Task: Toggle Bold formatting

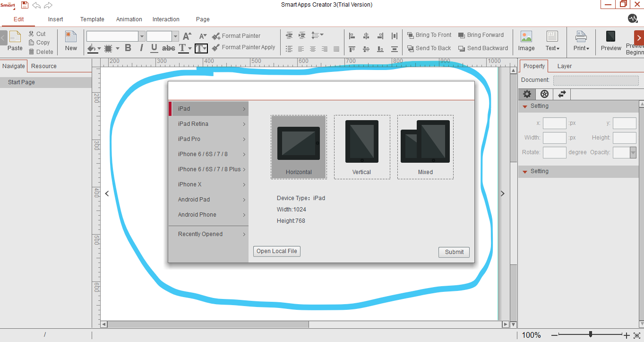Action: click(128, 48)
